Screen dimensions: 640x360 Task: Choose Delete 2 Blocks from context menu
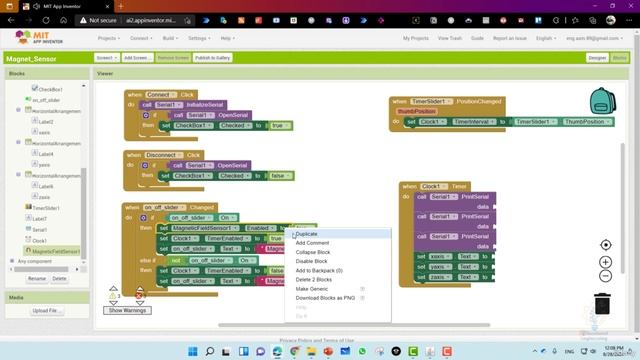click(x=338, y=280)
